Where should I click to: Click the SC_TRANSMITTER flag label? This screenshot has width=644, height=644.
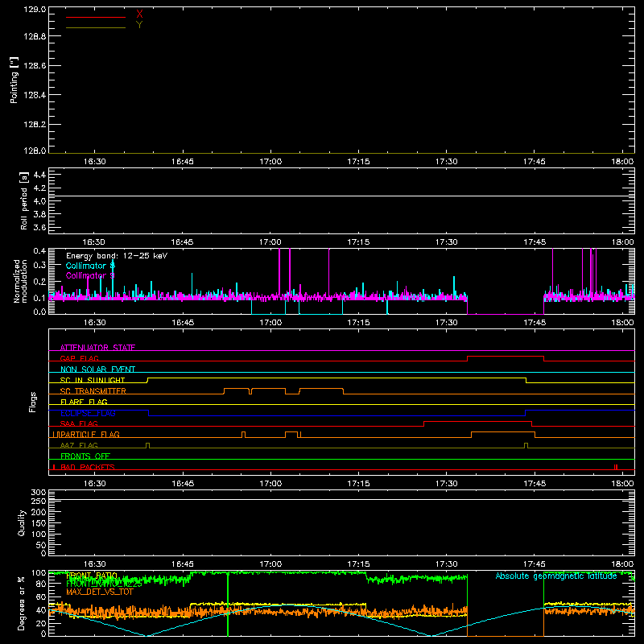(x=93, y=391)
